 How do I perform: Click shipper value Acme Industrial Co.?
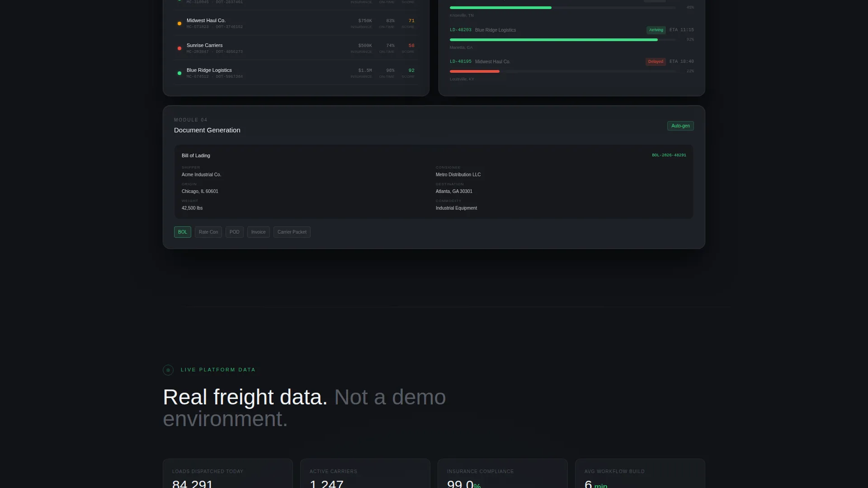point(201,174)
